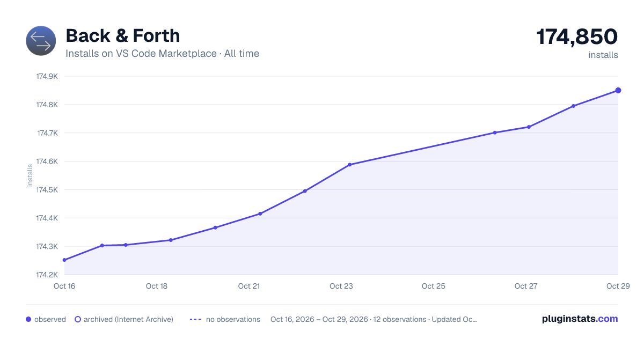Screen dimensions: 644x338
Task: Click the Back & Forth extension logo icon
Action: (41, 41)
